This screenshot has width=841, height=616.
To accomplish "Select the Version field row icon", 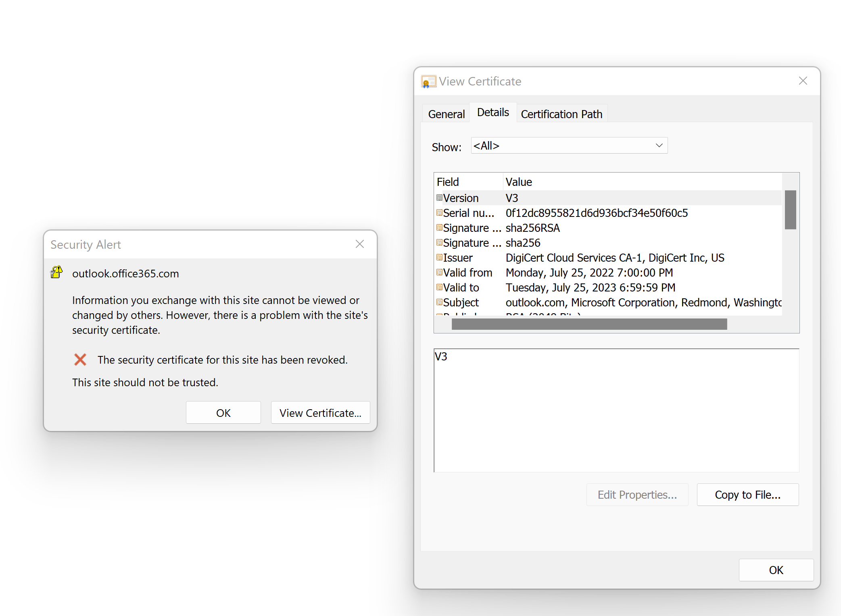I will 439,198.
